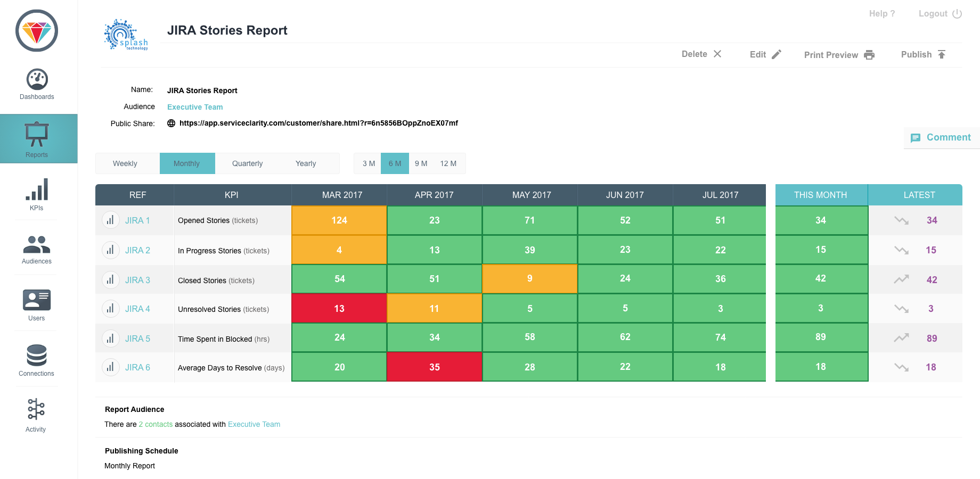Open chart icon for JIRA 4
This screenshot has height=479, width=980.
click(110, 308)
